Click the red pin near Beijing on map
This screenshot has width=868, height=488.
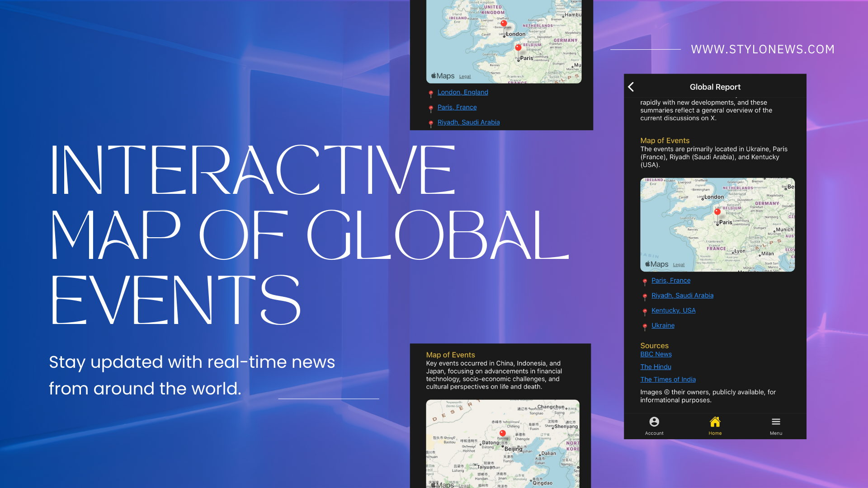click(502, 433)
